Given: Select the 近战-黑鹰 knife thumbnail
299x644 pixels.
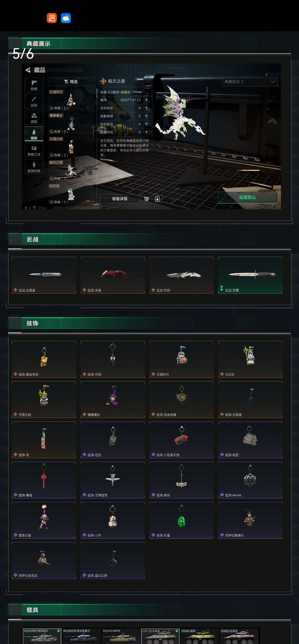Looking at the screenshot, I should (250, 275).
